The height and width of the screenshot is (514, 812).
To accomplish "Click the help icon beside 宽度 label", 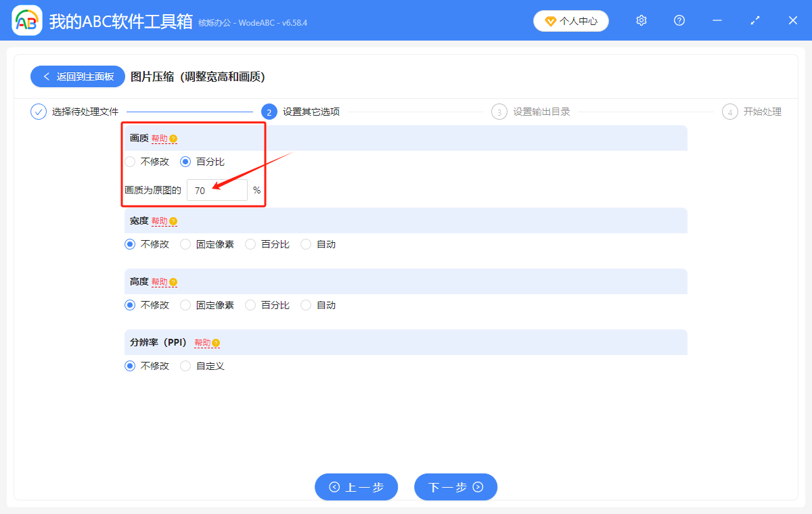I will click(173, 220).
